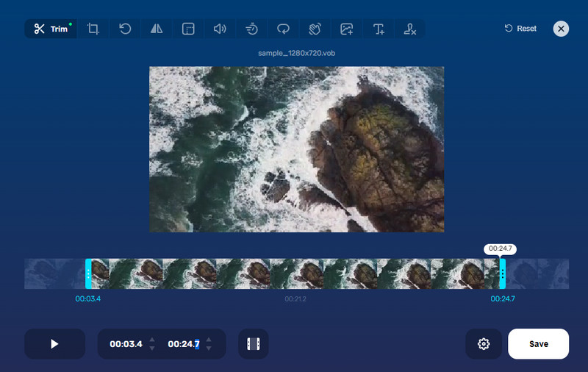Open the Stabilize video tool

315,29
